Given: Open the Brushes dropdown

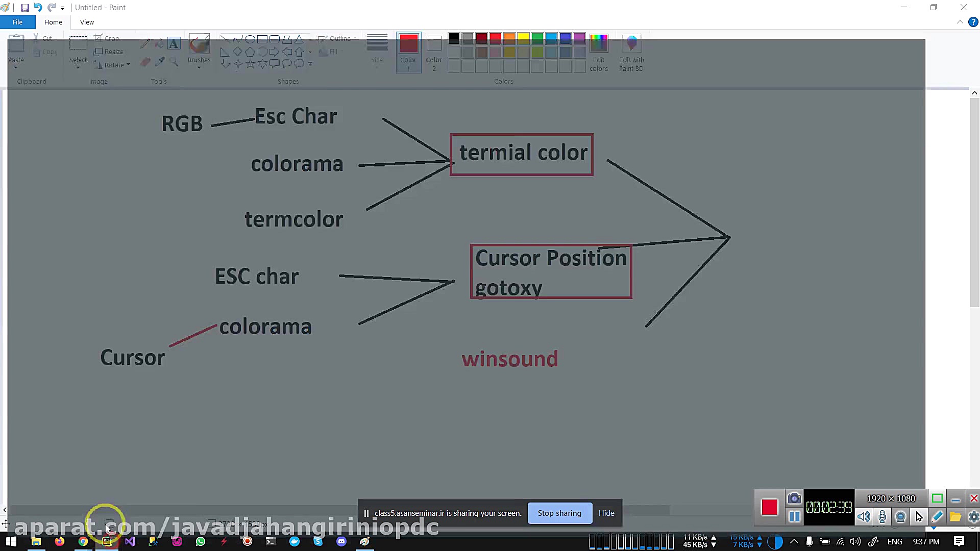Looking at the screenshot, I should tap(199, 60).
